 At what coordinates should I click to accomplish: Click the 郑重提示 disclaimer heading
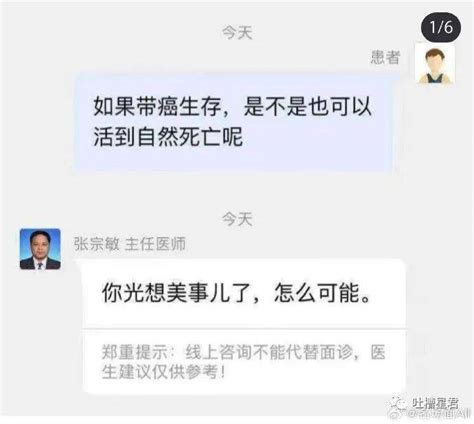pos(134,352)
